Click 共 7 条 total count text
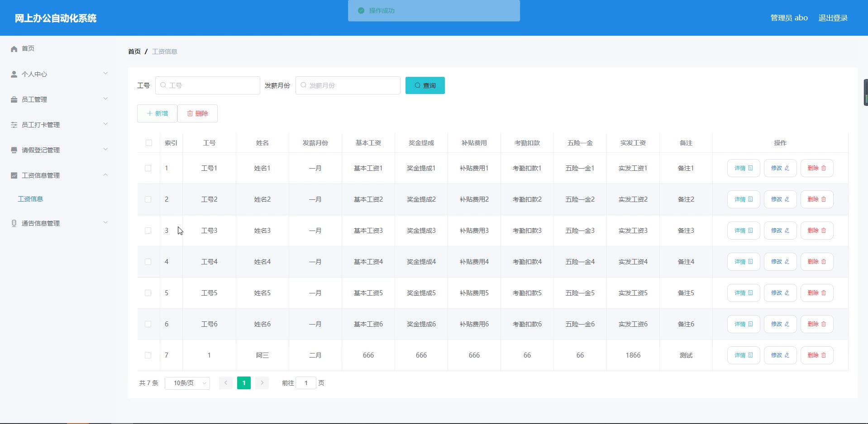Screen dimensions: 868x424 point(148,383)
